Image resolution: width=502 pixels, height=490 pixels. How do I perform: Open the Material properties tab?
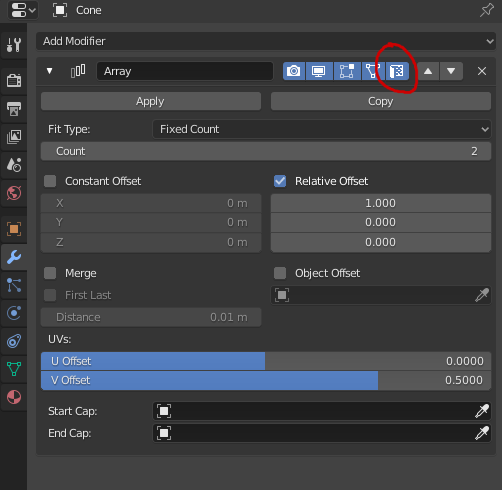(14, 397)
